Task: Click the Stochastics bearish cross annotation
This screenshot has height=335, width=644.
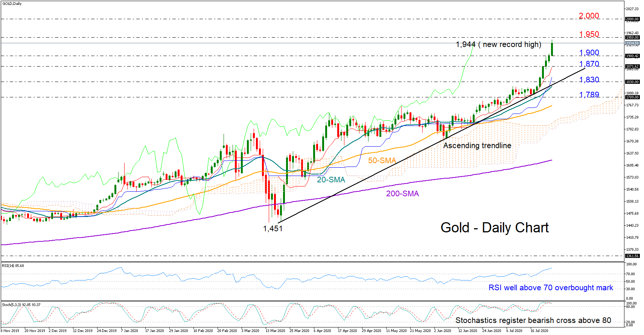Action: click(x=533, y=320)
